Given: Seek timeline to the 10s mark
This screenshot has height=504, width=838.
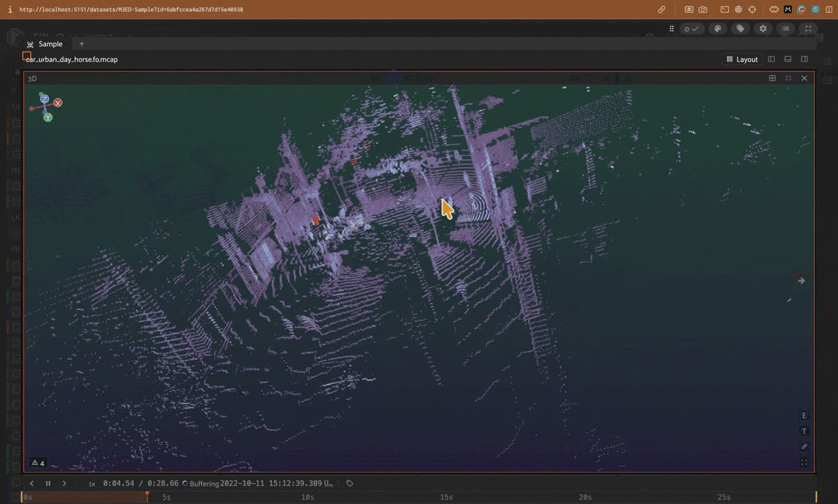Looking at the screenshot, I should 307,497.
